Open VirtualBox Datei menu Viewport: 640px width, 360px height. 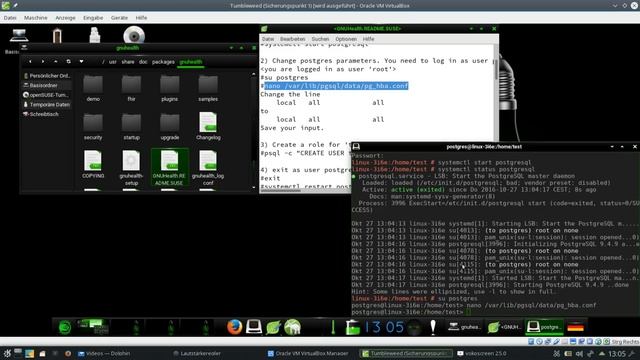click(10, 18)
